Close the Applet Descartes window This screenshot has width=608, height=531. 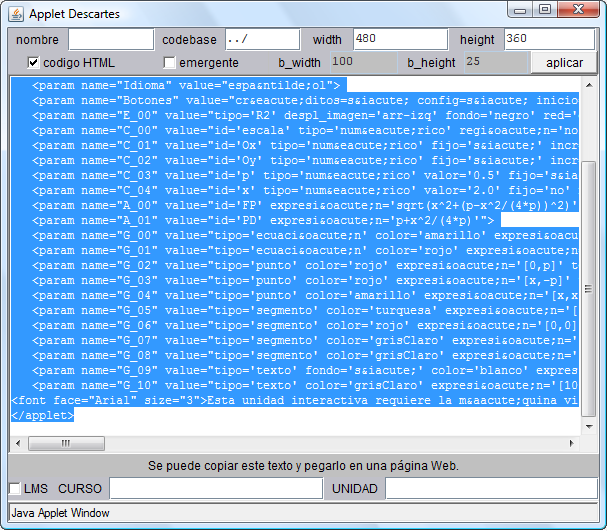[579, 10]
